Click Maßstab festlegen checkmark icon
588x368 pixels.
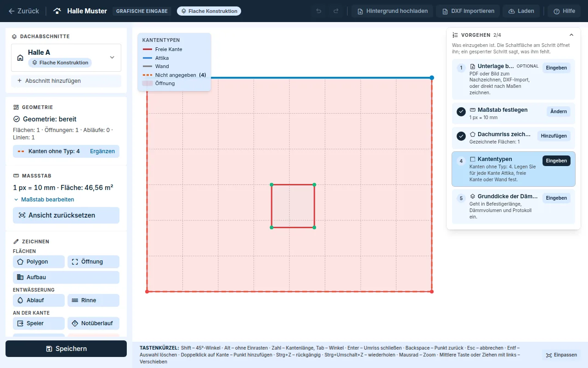(x=461, y=112)
